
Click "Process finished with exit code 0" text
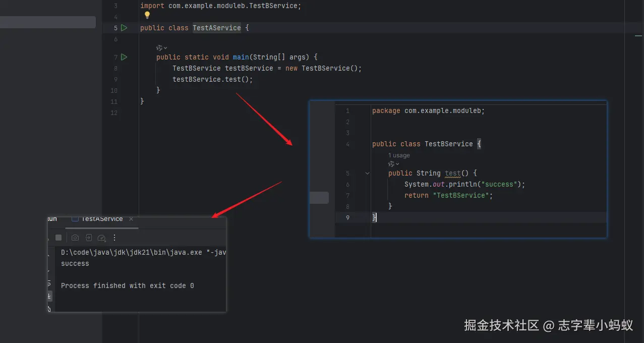click(128, 285)
